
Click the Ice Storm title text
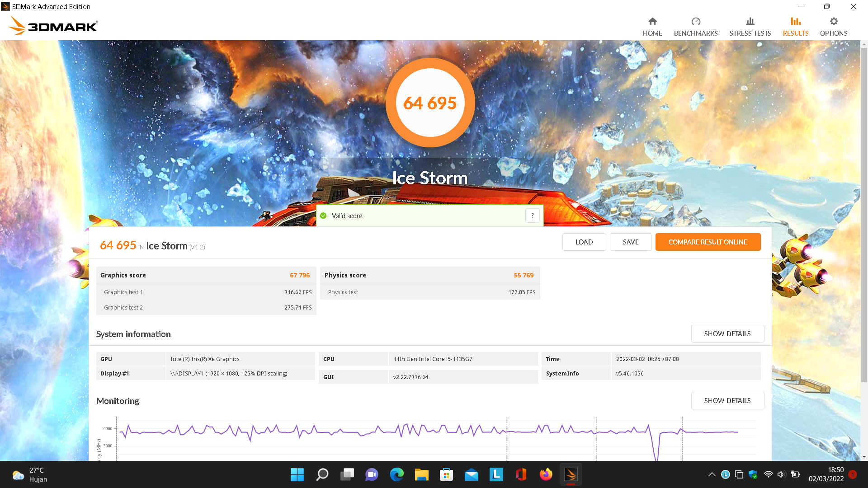click(429, 178)
